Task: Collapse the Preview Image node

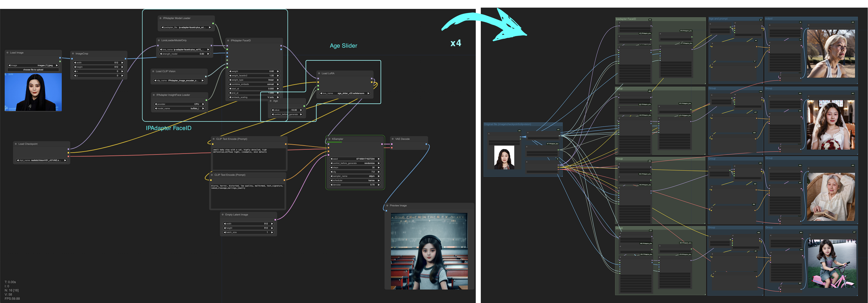Action: 387,206
